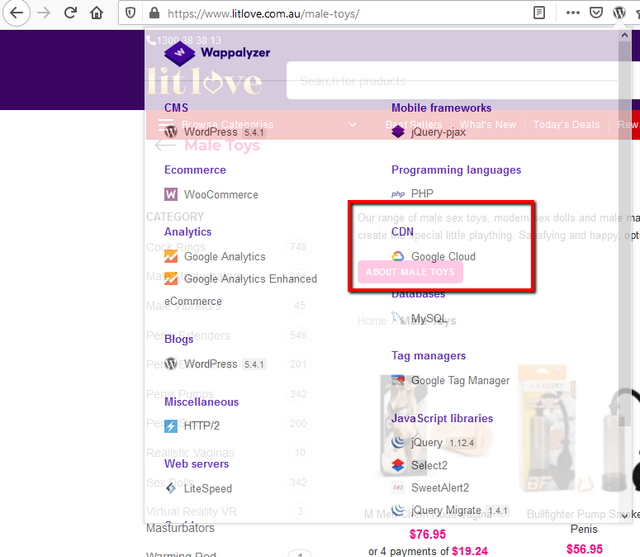This screenshot has width=640, height=557.
Task: Click the Wappalyzer popup scroll up arrow
Action: coord(624,36)
